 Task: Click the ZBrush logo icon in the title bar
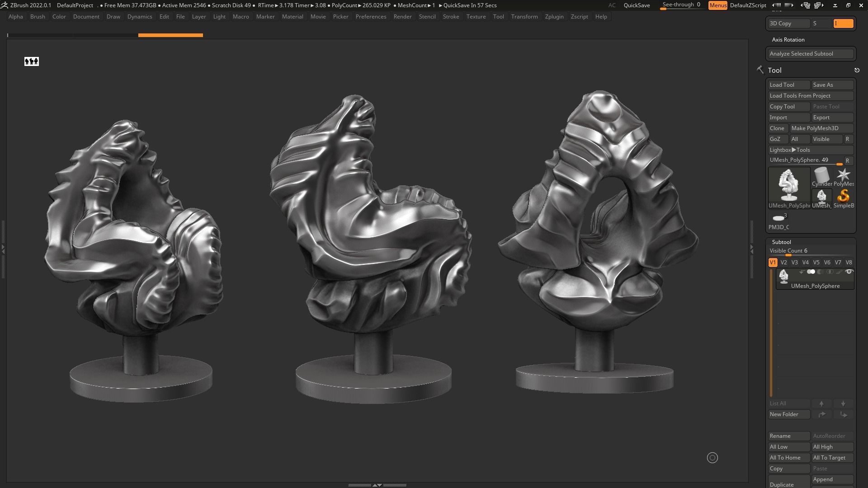[4, 5]
